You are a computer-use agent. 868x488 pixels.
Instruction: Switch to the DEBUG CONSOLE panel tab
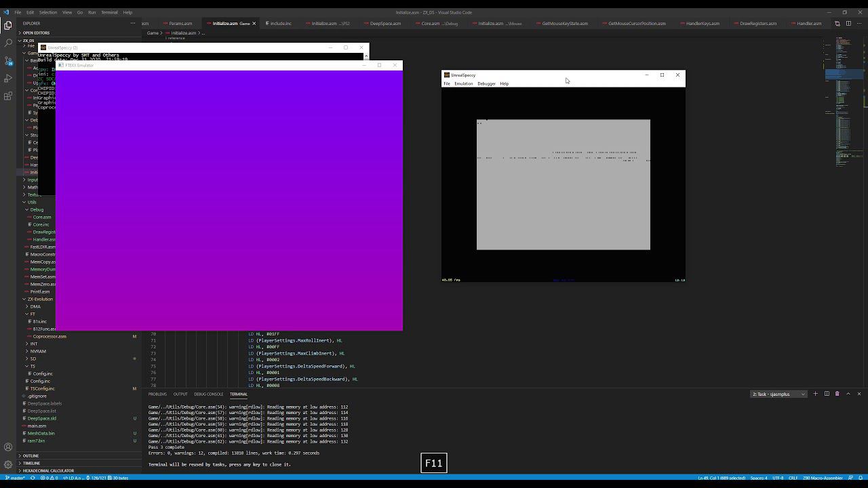pos(208,394)
